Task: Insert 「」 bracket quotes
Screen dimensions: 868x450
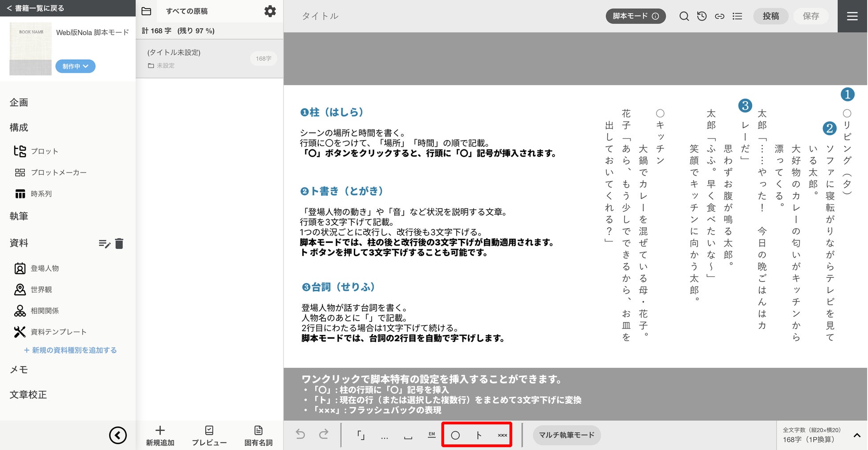Action: coord(361,435)
